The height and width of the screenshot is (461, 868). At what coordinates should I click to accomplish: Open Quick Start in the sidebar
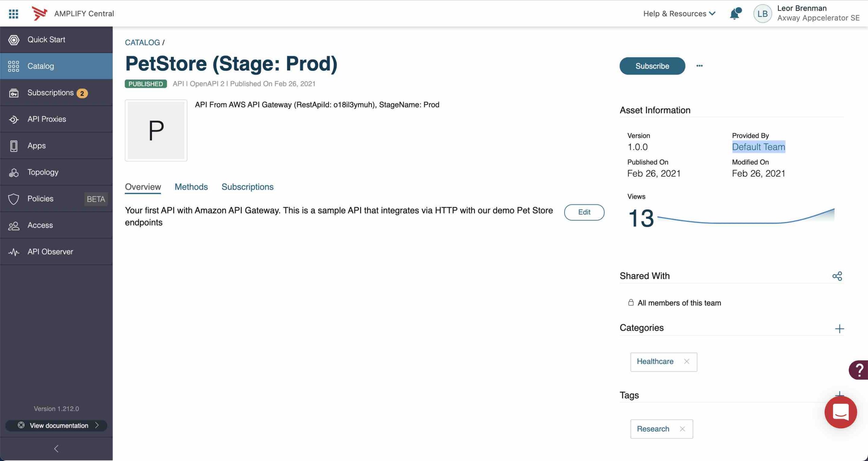point(56,40)
